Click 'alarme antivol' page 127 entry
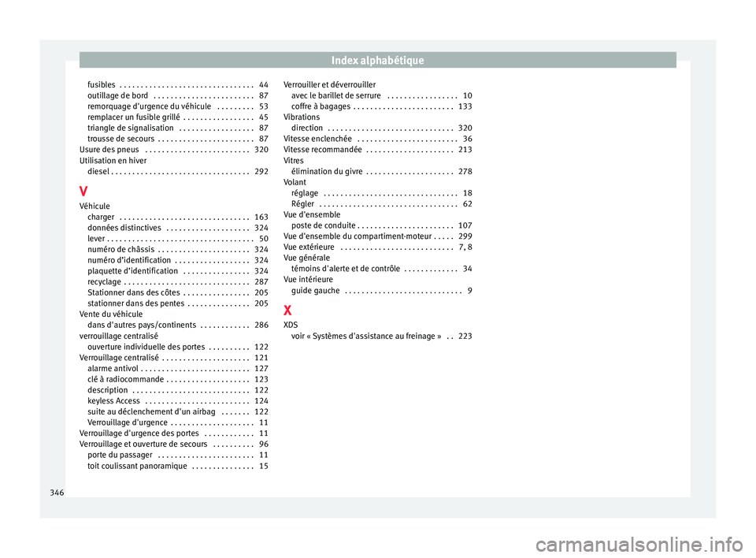Viewport: 756px width, 558px height. click(x=178, y=369)
